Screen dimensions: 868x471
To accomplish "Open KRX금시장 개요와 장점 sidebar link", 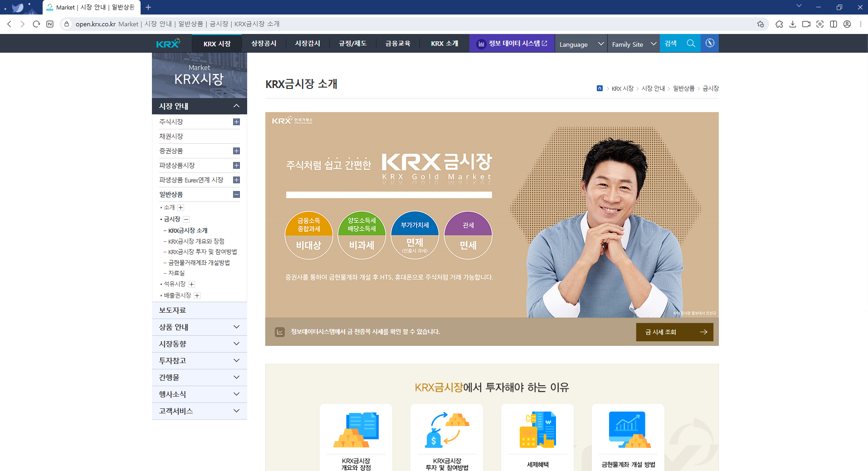I will click(196, 241).
